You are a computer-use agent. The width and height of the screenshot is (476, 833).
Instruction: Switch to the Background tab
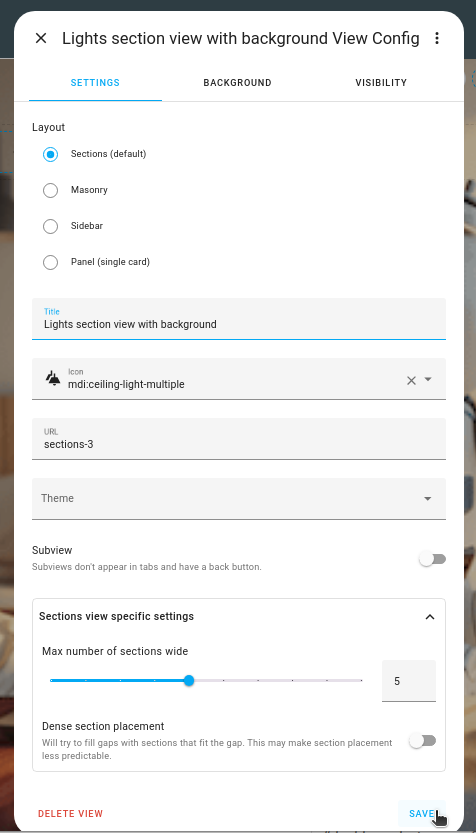pyautogui.click(x=237, y=83)
